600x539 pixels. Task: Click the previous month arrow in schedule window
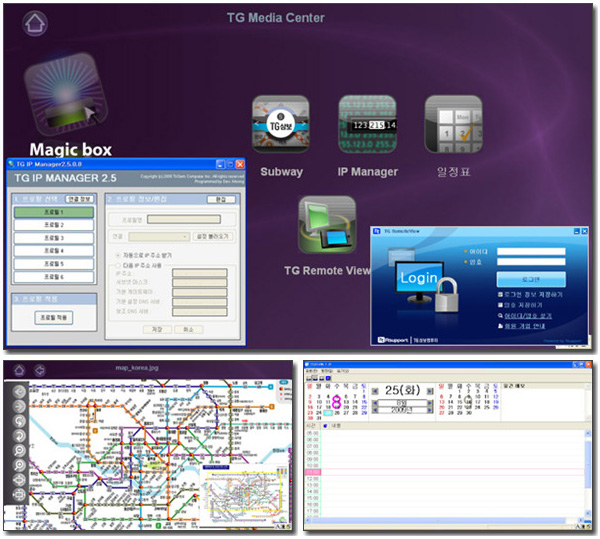coord(375,403)
